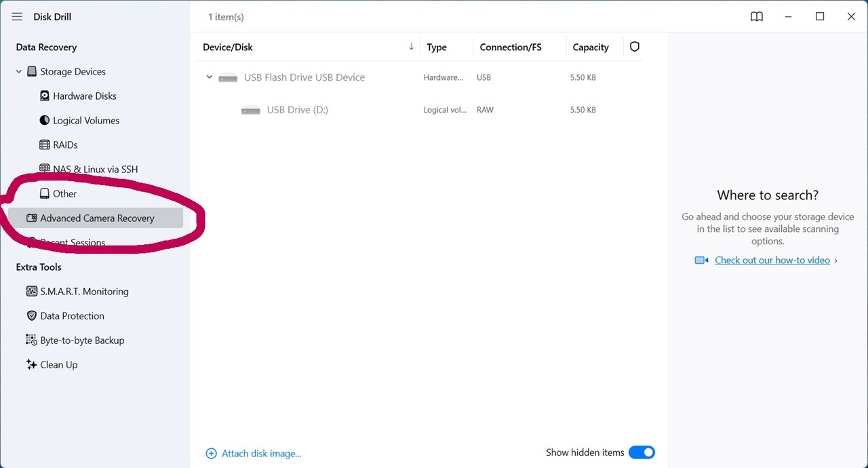
Task: Click the RAIDs icon
Action: (45, 144)
